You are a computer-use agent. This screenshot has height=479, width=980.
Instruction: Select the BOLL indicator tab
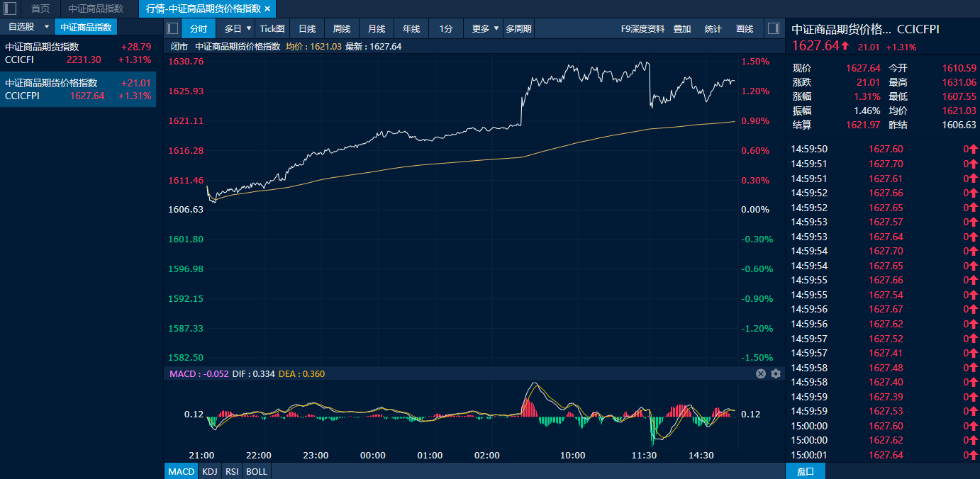coord(257,471)
